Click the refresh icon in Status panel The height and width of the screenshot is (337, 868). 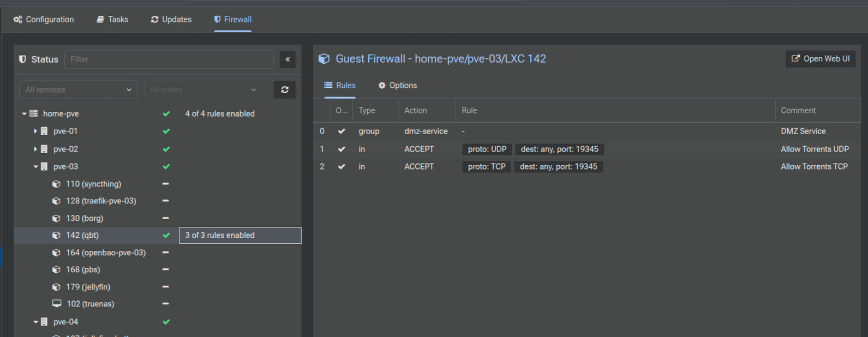click(x=284, y=90)
